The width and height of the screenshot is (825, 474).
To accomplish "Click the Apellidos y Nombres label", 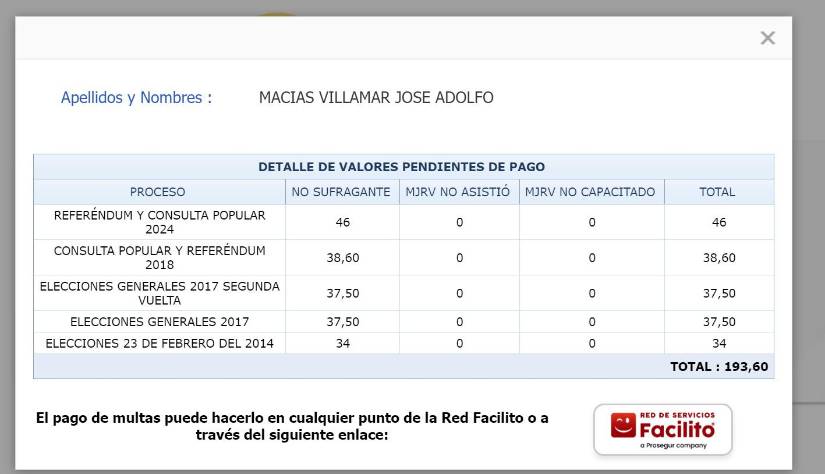I will tap(136, 98).
